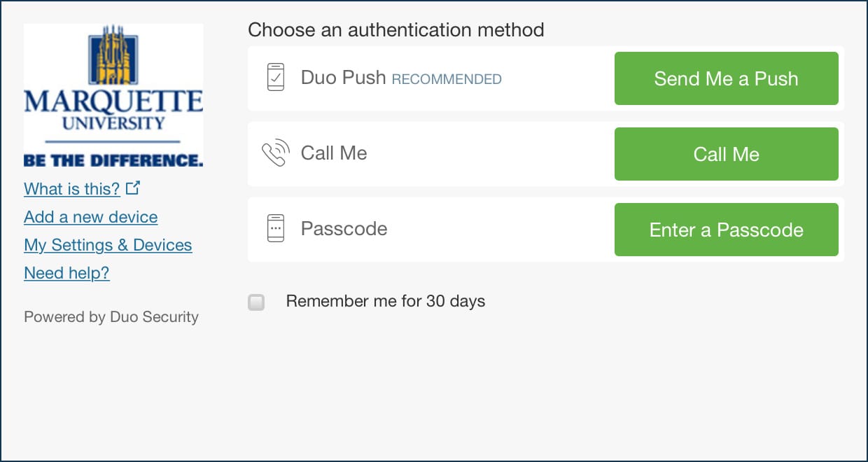The image size is (868, 462).
Task: Select the Duo Push method label
Action: coord(343,78)
